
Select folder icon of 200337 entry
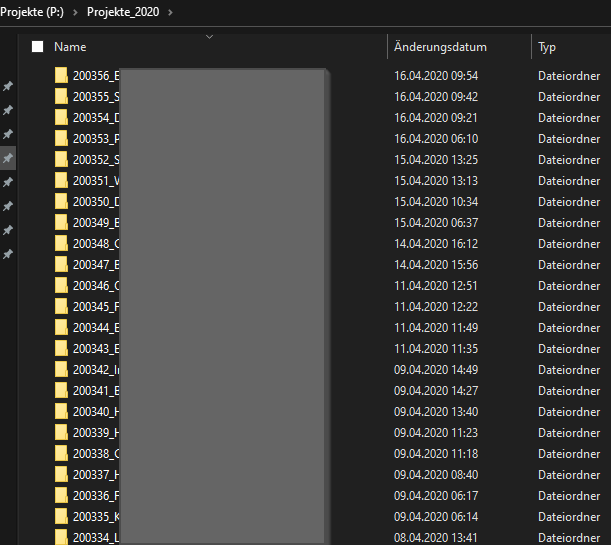61,474
